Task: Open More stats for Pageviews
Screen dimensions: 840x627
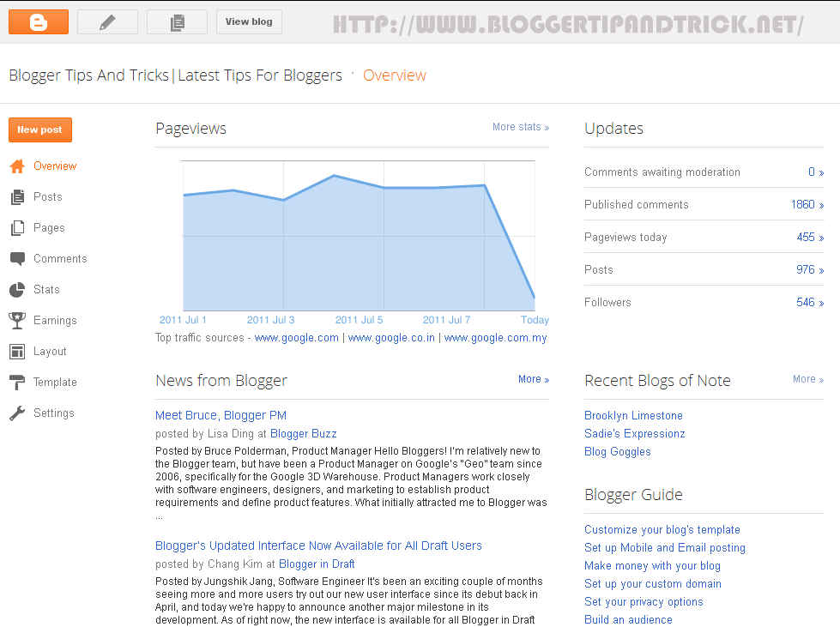Action: tap(520, 126)
